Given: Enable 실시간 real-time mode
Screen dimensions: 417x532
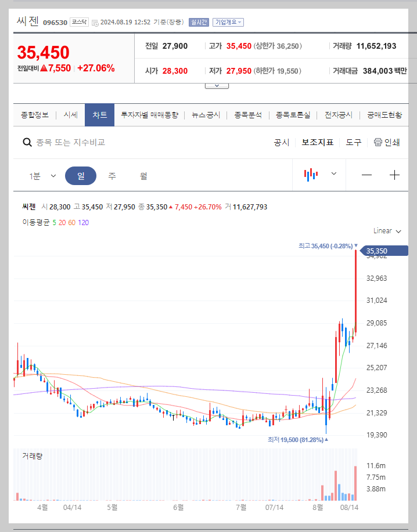Looking at the screenshot, I should [198, 22].
